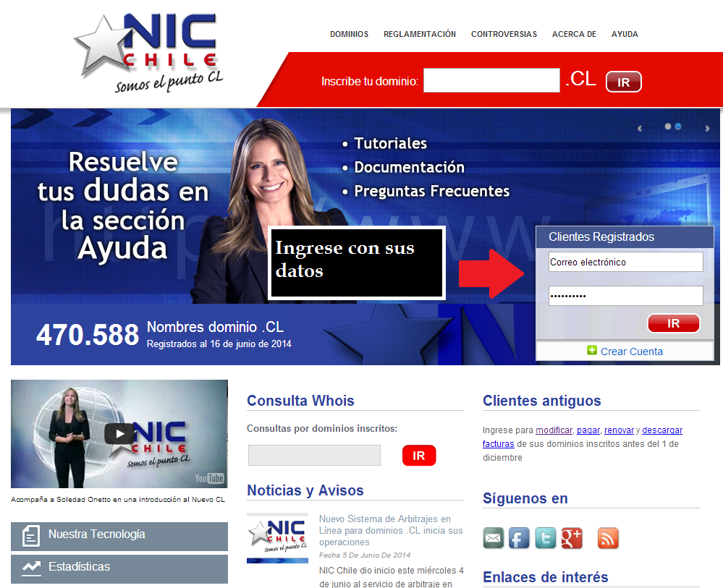723x588 pixels.
Task: Open the Nuestra Tecnología button
Action: (x=119, y=537)
